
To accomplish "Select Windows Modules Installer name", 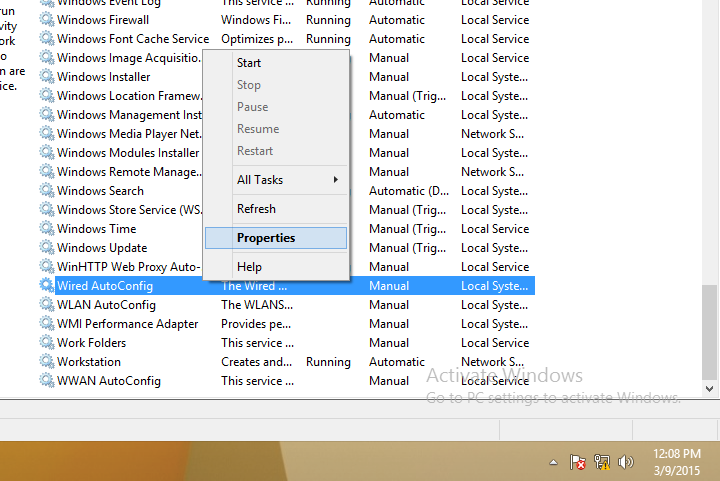I will point(128,152).
